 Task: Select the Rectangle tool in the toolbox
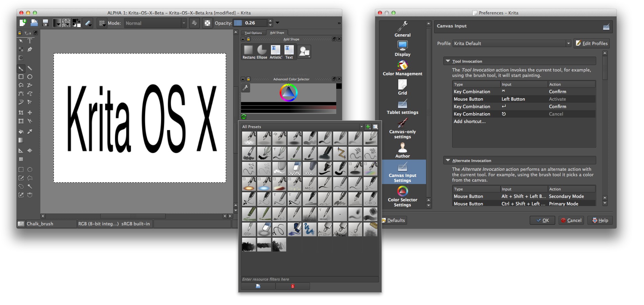pyautogui.click(x=21, y=77)
